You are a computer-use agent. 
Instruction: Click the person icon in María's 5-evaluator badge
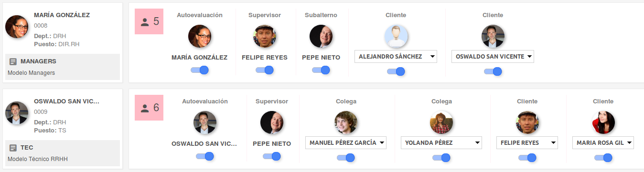point(145,21)
